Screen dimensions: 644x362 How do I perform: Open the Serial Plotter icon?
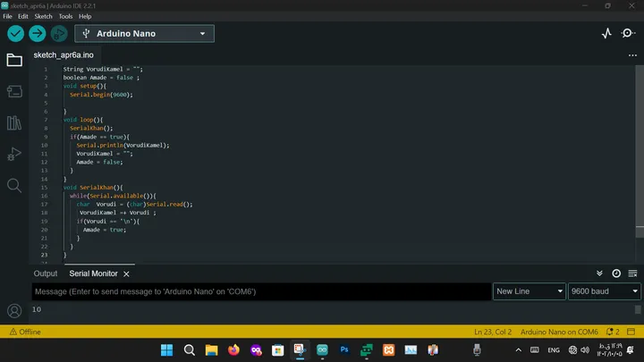click(606, 33)
